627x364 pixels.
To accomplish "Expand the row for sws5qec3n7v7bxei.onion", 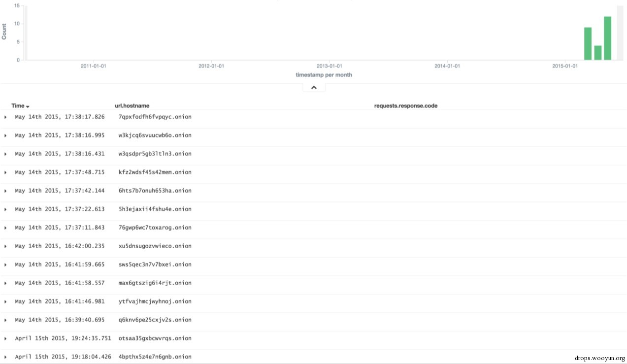I will click(x=5, y=265).
